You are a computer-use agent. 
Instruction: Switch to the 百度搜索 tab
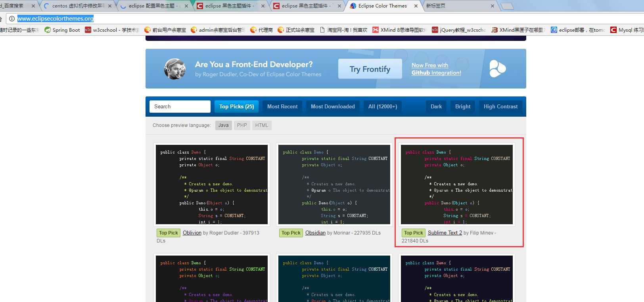click(18, 6)
